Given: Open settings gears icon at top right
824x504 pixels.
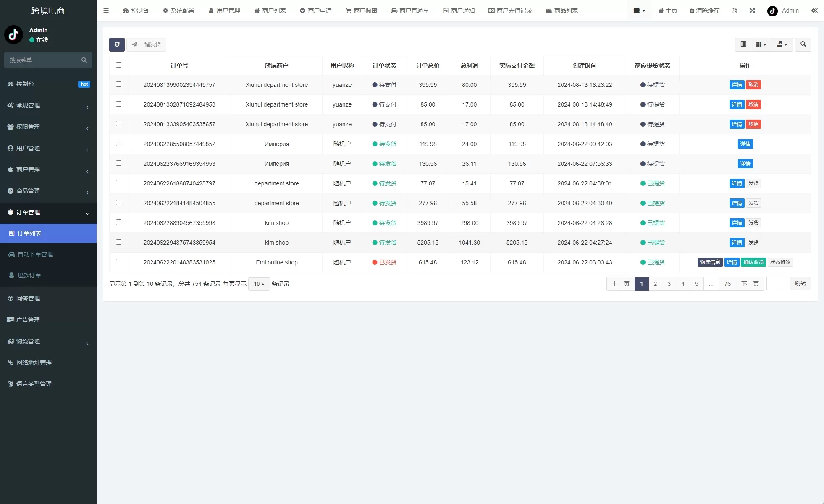Looking at the screenshot, I should 814,10.
